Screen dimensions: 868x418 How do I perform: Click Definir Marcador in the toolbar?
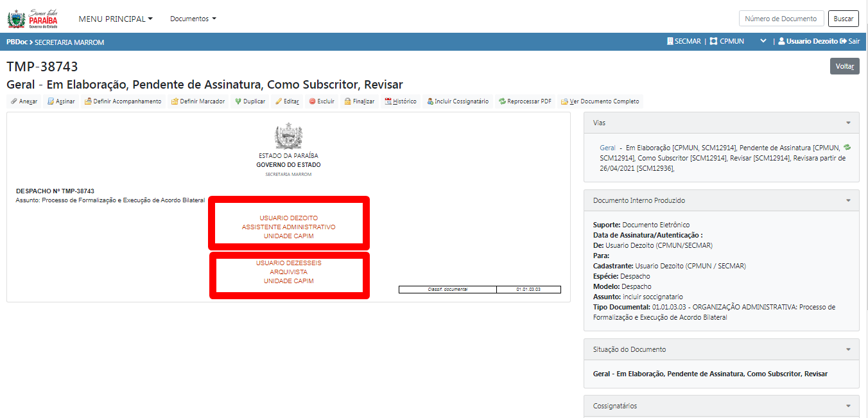point(198,101)
